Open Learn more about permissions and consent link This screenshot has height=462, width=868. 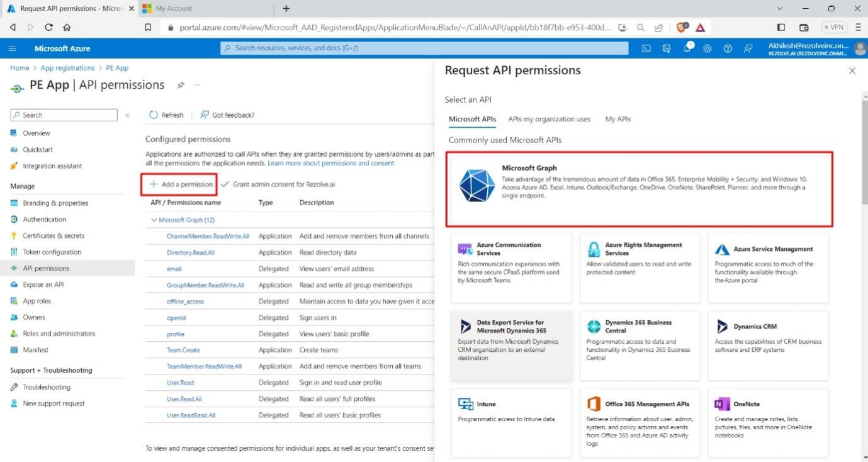(x=331, y=163)
